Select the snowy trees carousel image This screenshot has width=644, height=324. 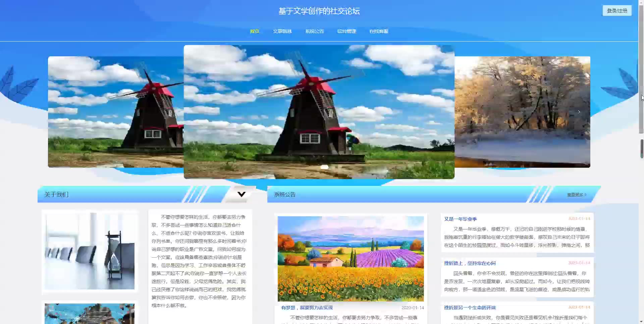pos(522,112)
